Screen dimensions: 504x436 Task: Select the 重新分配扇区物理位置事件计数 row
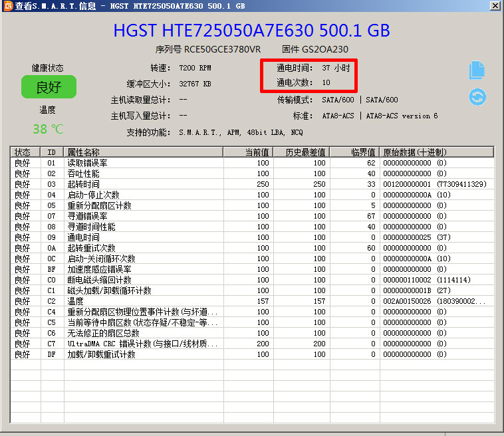pyautogui.click(x=252, y=312)
